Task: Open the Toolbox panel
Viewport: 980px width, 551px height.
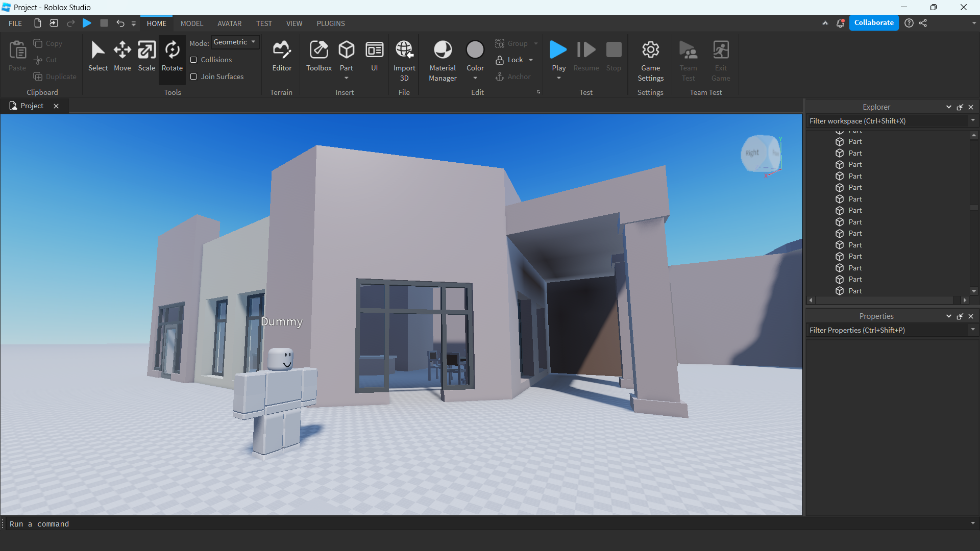Action: tap(319, 56)
